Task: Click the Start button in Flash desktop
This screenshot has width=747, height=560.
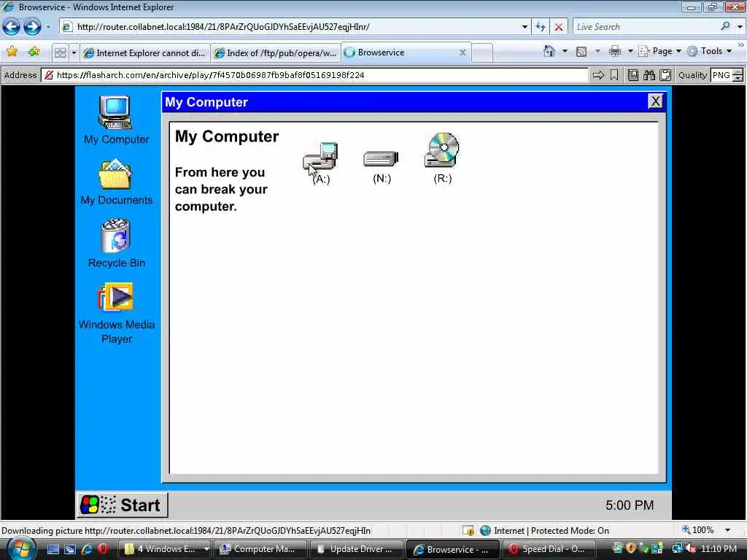Action: pos(122,505)
